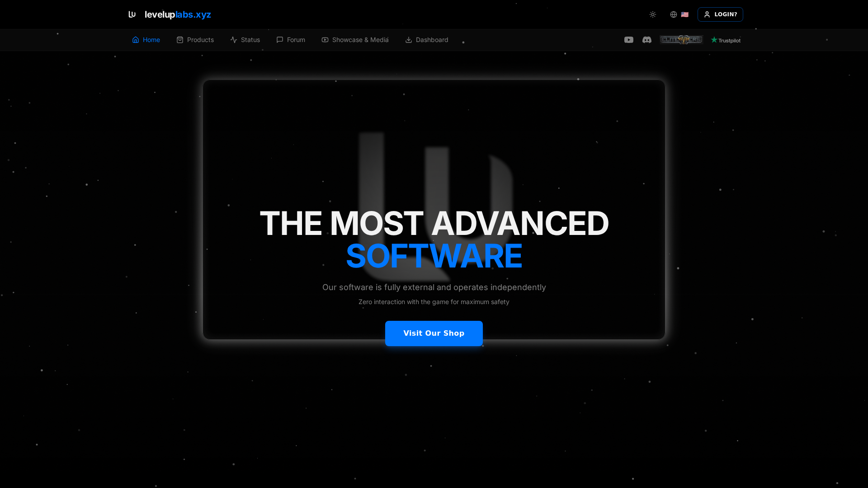Switch language using the US flag
Viewport: 868px width, 488px height.
[684, 14]
